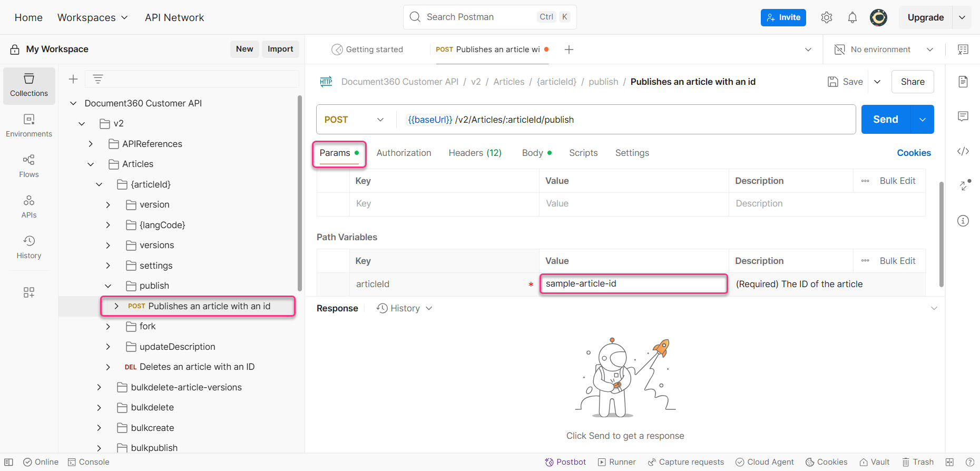Click the Invite button

click(783, 17)
